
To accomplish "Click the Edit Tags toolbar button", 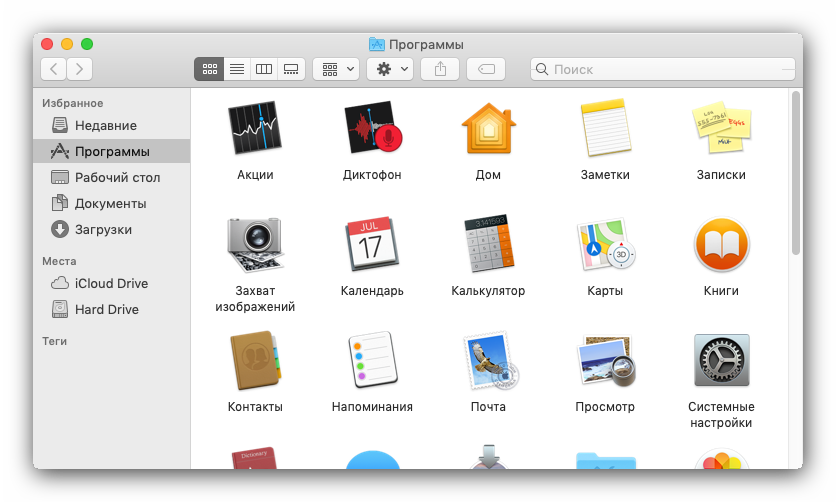I will [x=486, y=69].
